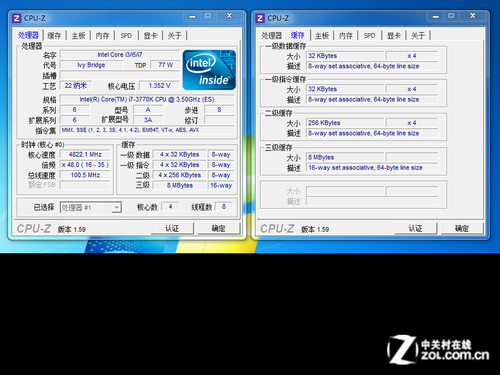Click the core count value '4'
This screenshot has height=375, width=500.
coord(170,207)
